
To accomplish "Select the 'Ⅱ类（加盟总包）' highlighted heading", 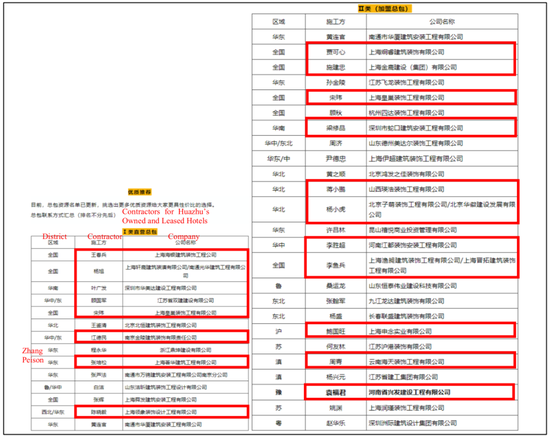I will coord(384,9).
